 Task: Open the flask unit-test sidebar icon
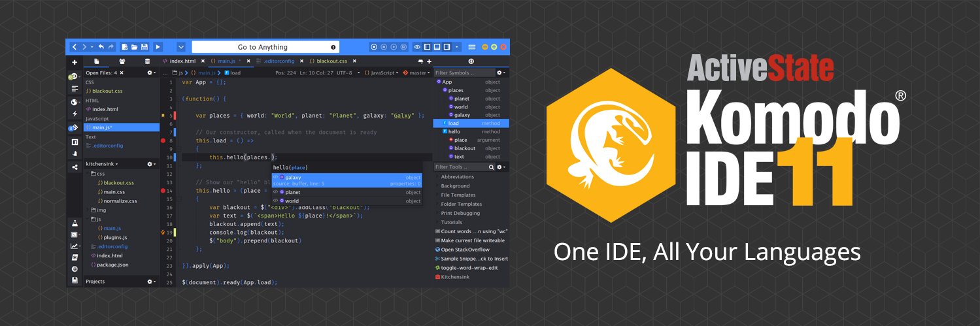[x=75, y=223]
